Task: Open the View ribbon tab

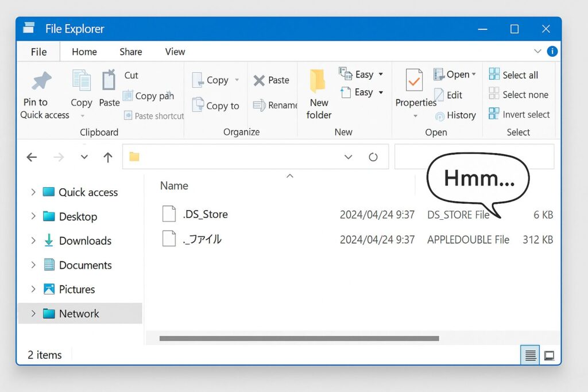Action: coord(175,52)
